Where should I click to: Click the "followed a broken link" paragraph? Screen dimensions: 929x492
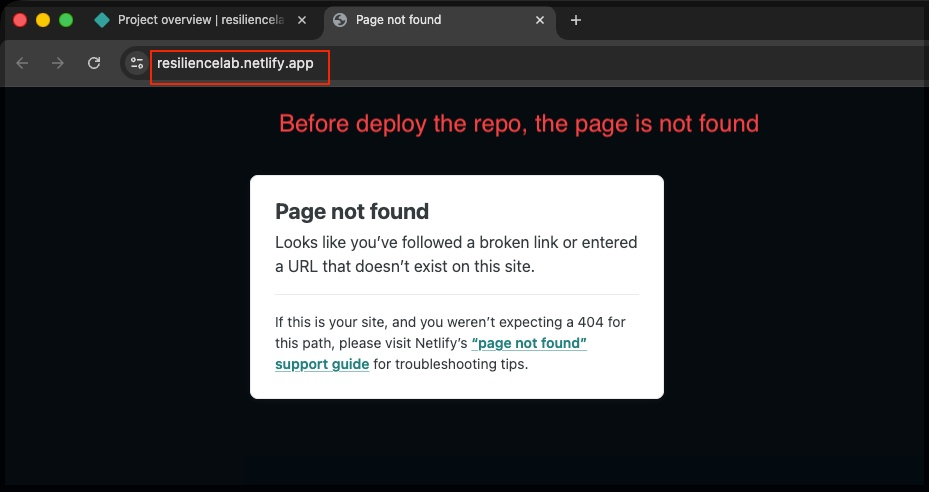coord(455,254)
